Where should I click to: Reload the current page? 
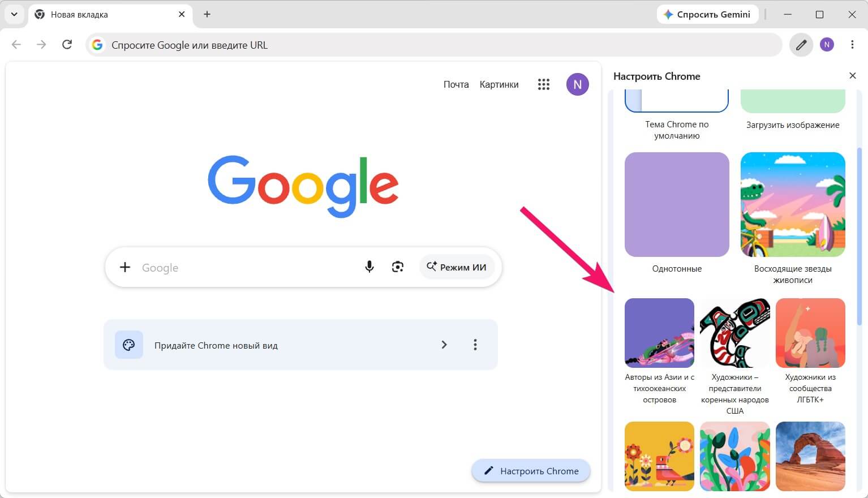(67, 45)
